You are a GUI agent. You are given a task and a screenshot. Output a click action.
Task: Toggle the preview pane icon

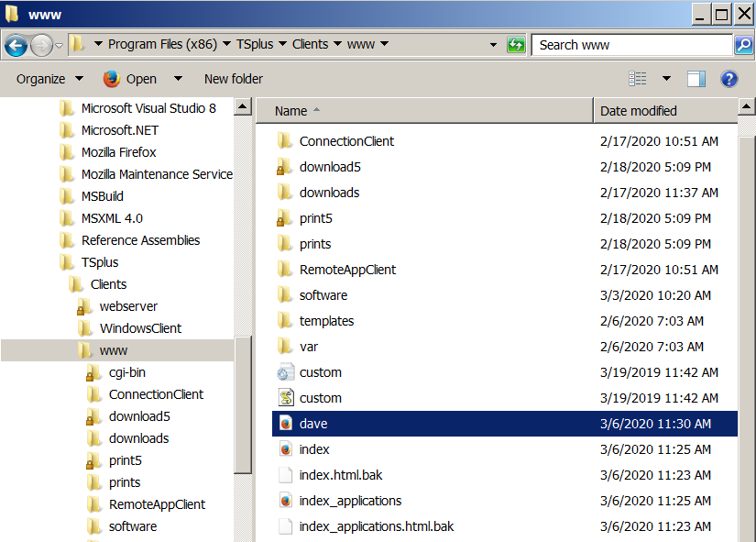click(696, 79)
